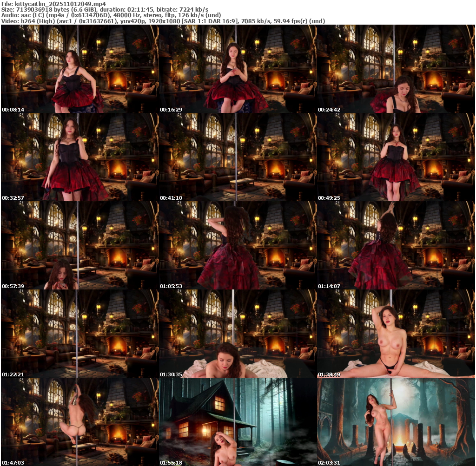
Task: Choose the thumbnail stamped 00:49:25
Action: (x=396, y=157)
